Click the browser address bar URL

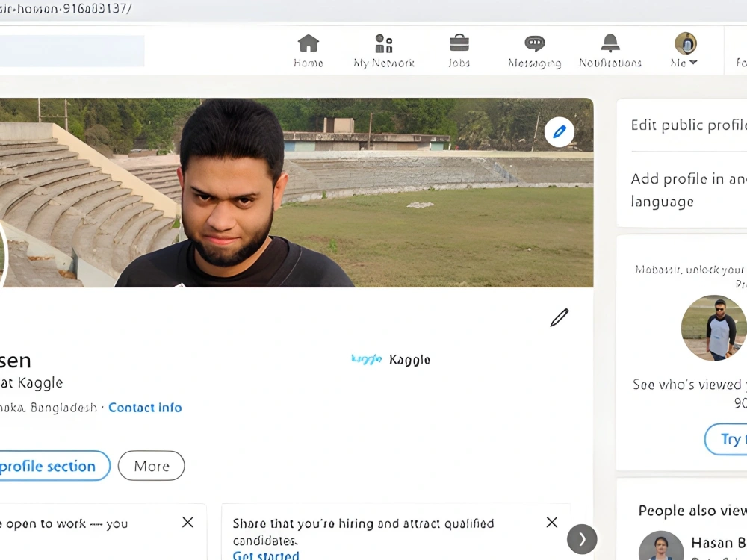point(66,8)
